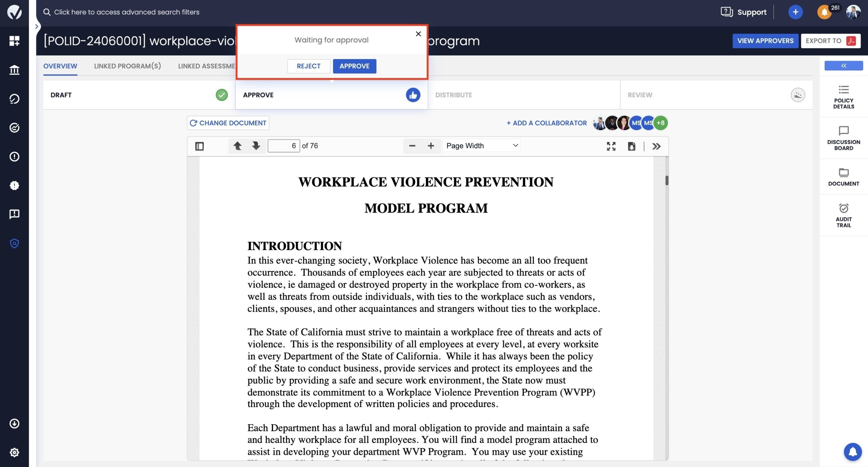Open the exclamation circle issues sidebar icon
Viewport: 868px width, 467px height.
pyautogui.click(x=14, y=157)
